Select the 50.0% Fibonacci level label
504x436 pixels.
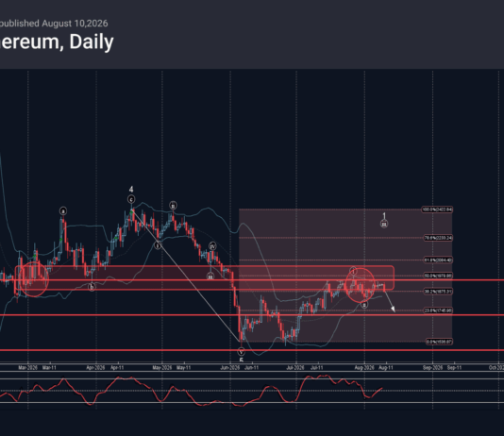[438, 276]
